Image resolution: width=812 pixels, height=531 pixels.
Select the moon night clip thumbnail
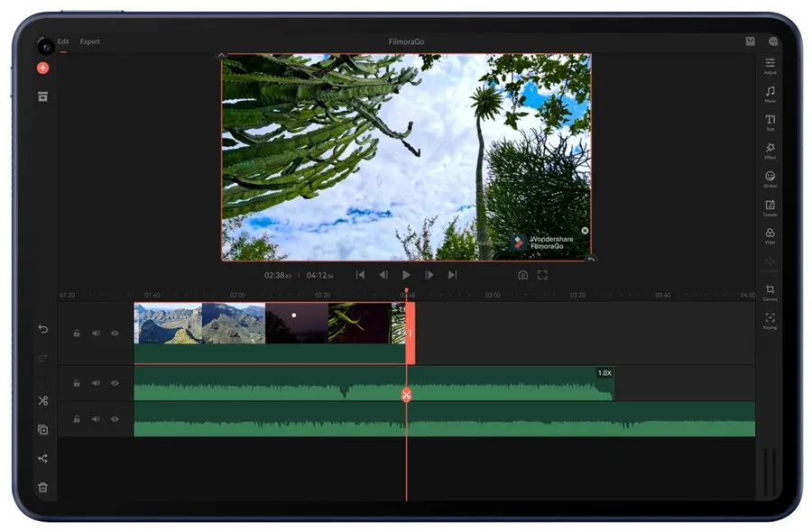point(297,324)
